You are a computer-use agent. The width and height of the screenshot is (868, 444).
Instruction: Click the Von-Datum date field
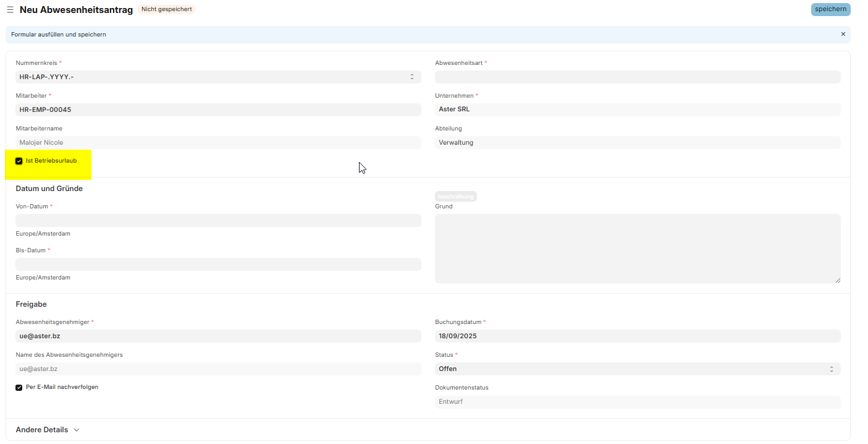coord(218,220)
